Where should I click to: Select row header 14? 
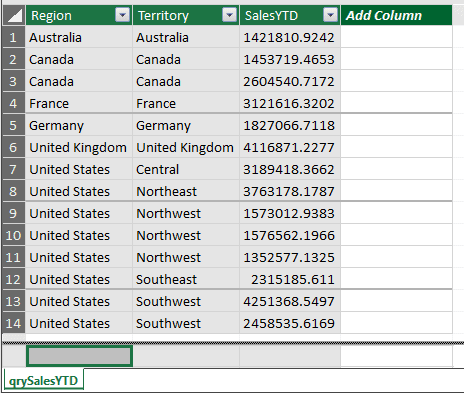click(x=14, y=323)
